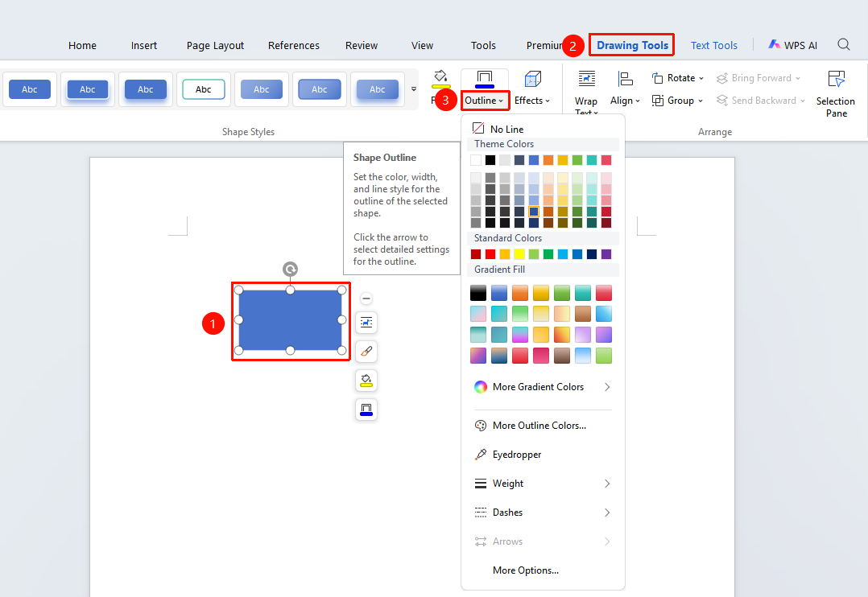Select the blue rectangle shape

(x=290, y=320)
